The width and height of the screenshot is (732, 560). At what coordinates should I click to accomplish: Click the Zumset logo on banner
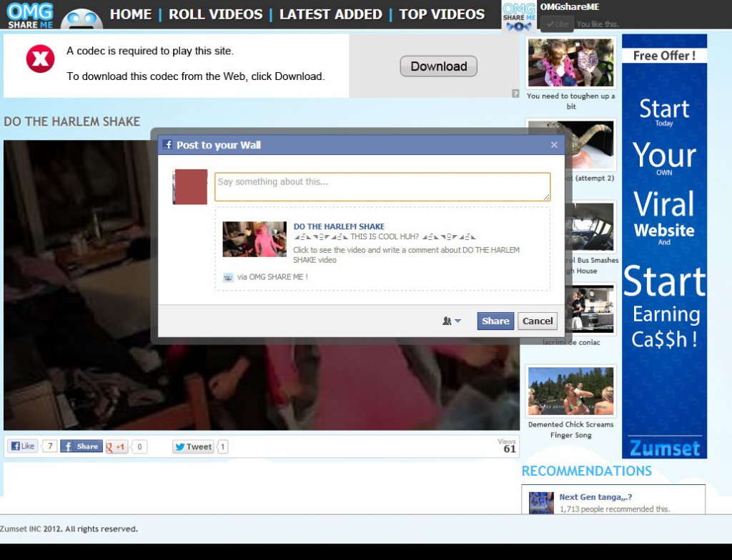[x=664, y=448]
